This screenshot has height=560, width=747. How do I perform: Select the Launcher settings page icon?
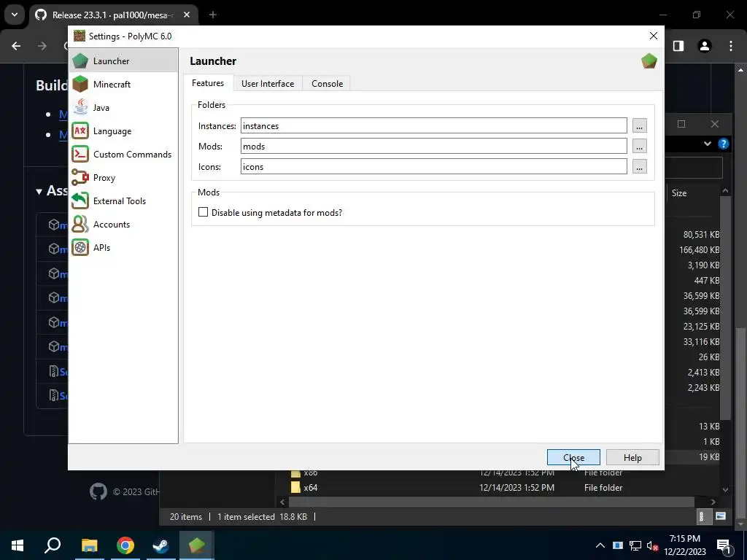point(80,61)
